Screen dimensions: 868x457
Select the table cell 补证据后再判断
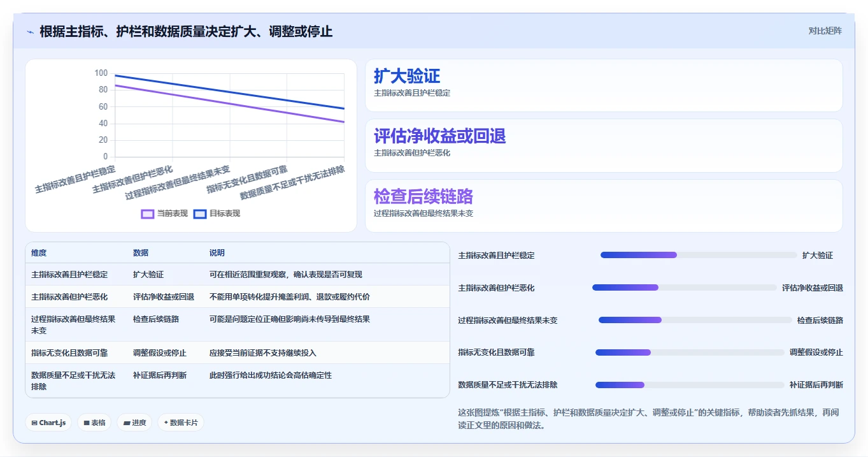160,375
